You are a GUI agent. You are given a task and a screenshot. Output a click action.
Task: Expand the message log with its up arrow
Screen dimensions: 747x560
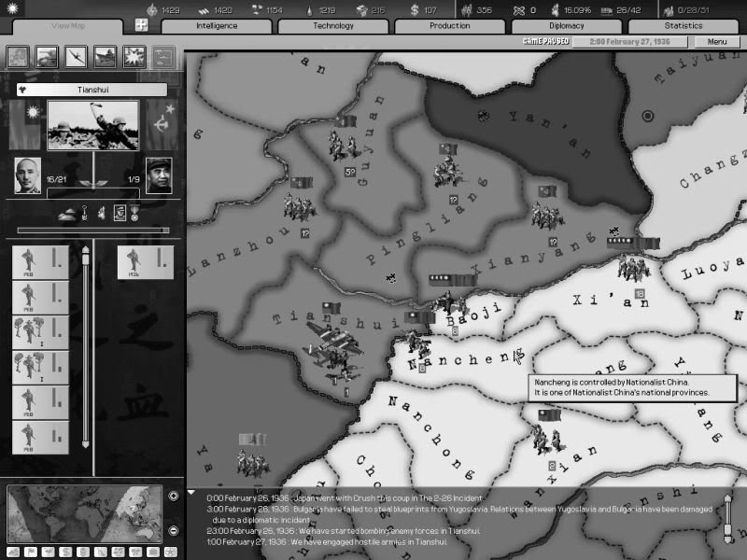point(727,497)
